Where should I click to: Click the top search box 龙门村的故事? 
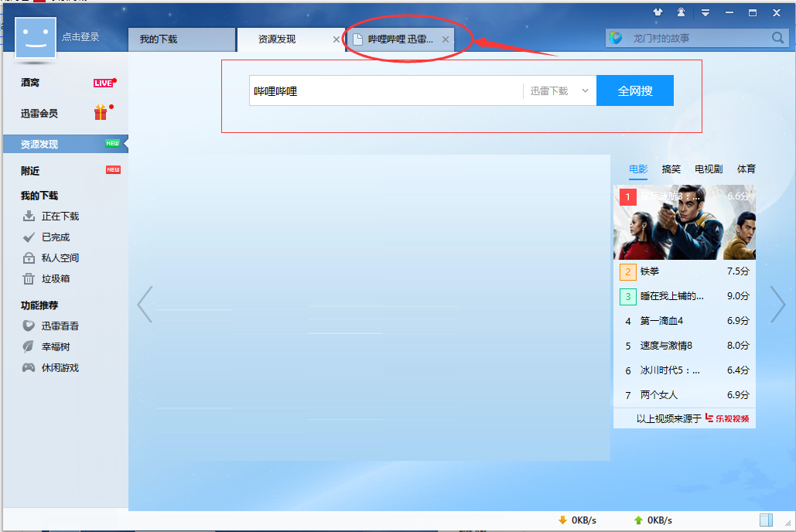[x=698, y=38]
